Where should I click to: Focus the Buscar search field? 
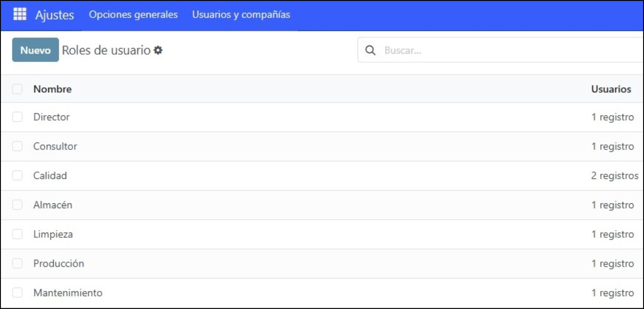tap(511, 50)
